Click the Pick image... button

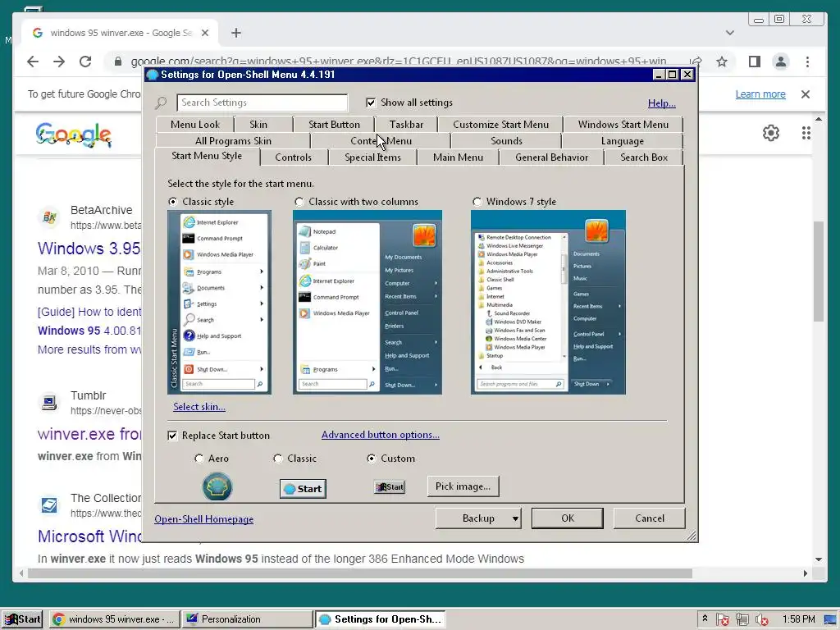click(463, 486)
